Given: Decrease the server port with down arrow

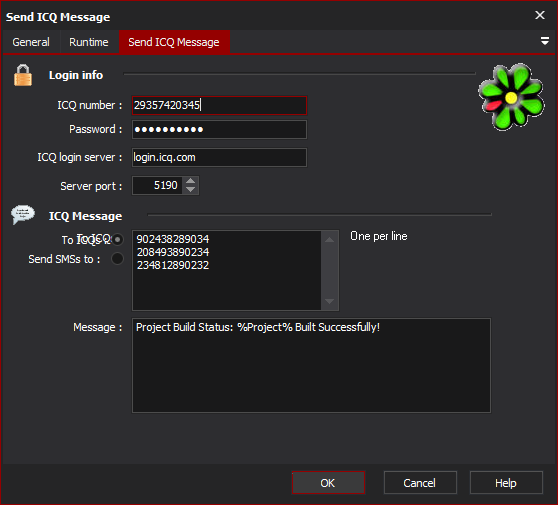Looking at the screenshot, I should coord(191,190).
